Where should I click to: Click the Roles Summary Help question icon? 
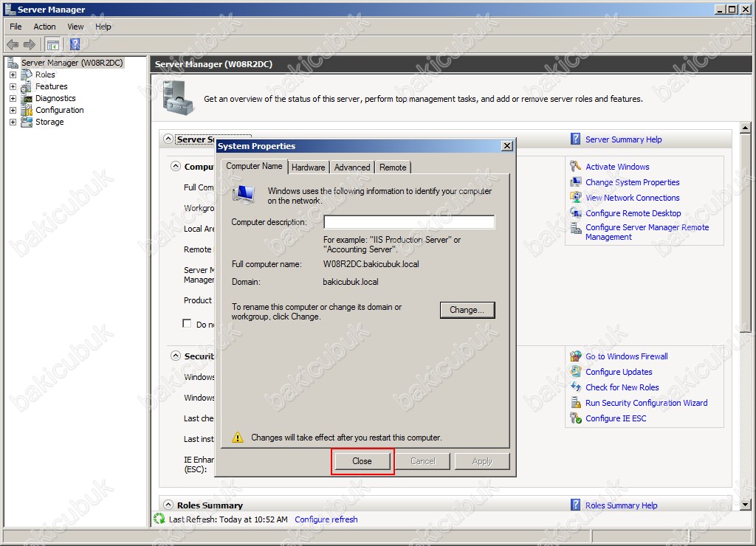click(x=575, y=505)
